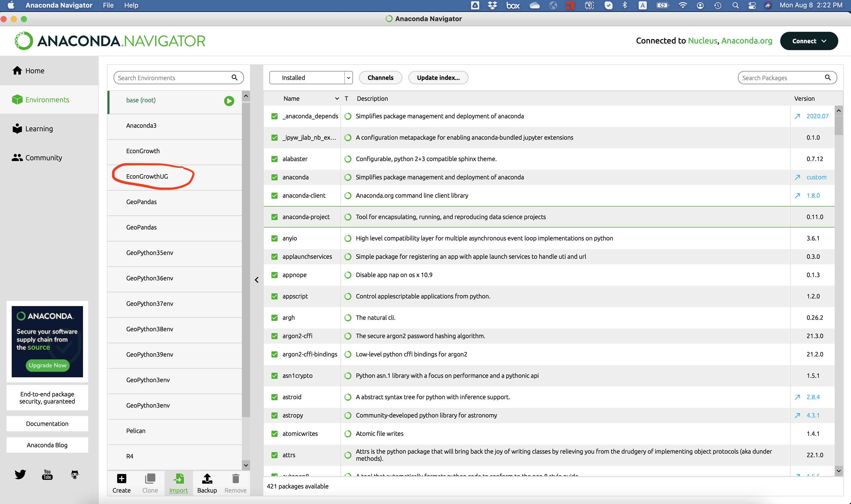The height and width of the screenshot is (504, 851).
Task: Toggle the anaconda package checkbox
Action: (273, 177)
